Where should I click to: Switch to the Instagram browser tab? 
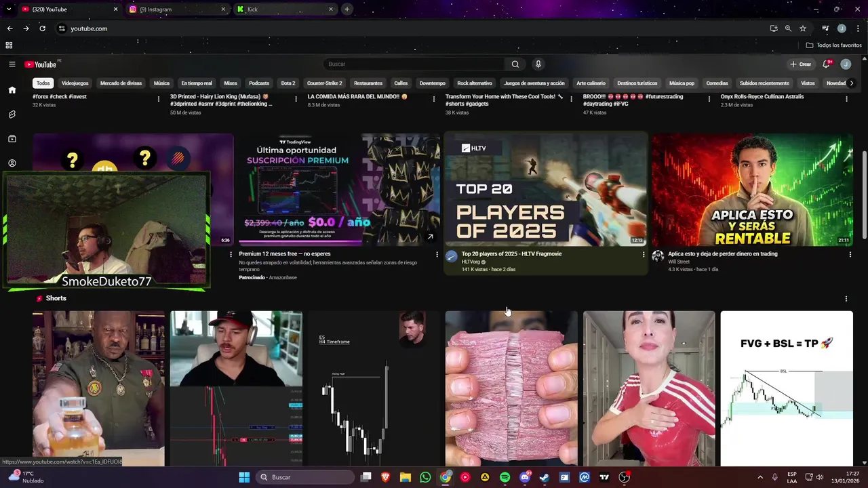point(176,9)
